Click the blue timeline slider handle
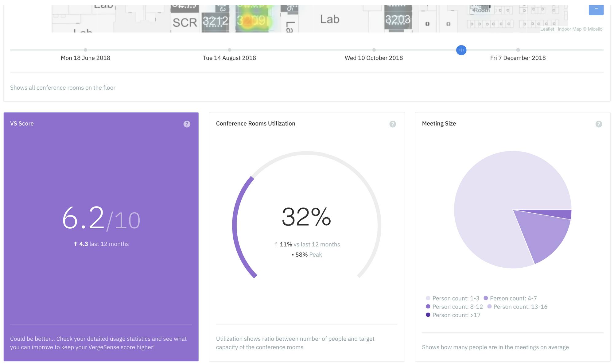The width and height of the screenshot is (614, 364). click(x=461, y=50)
